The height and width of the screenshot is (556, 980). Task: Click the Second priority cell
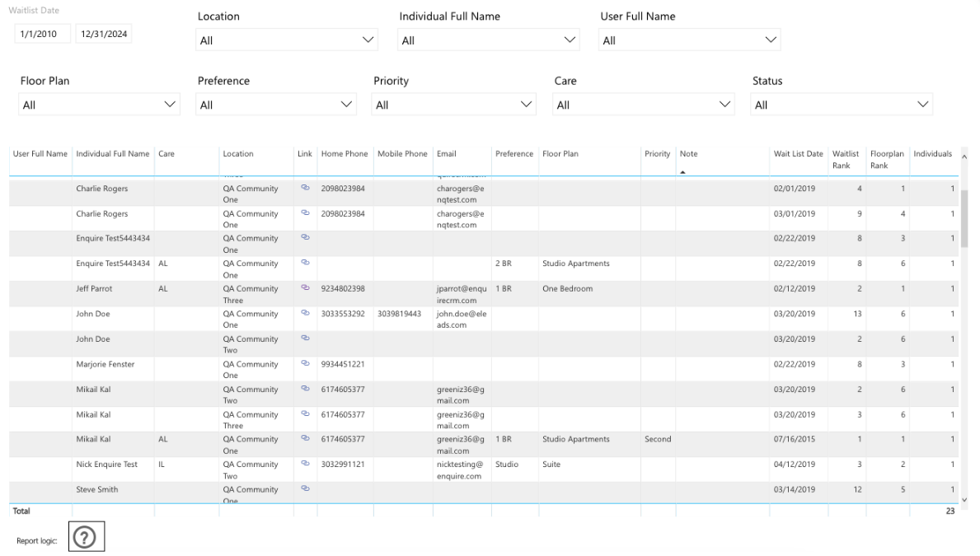[x=658, y=439]
